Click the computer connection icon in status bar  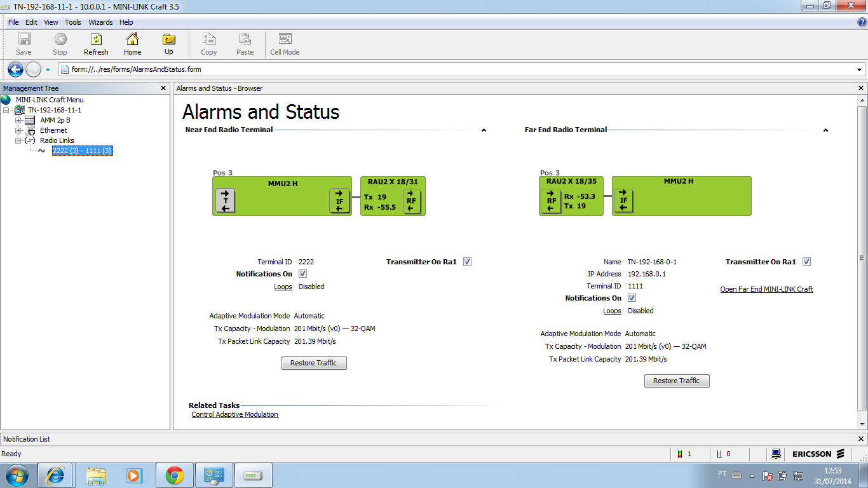coord(776,454)
